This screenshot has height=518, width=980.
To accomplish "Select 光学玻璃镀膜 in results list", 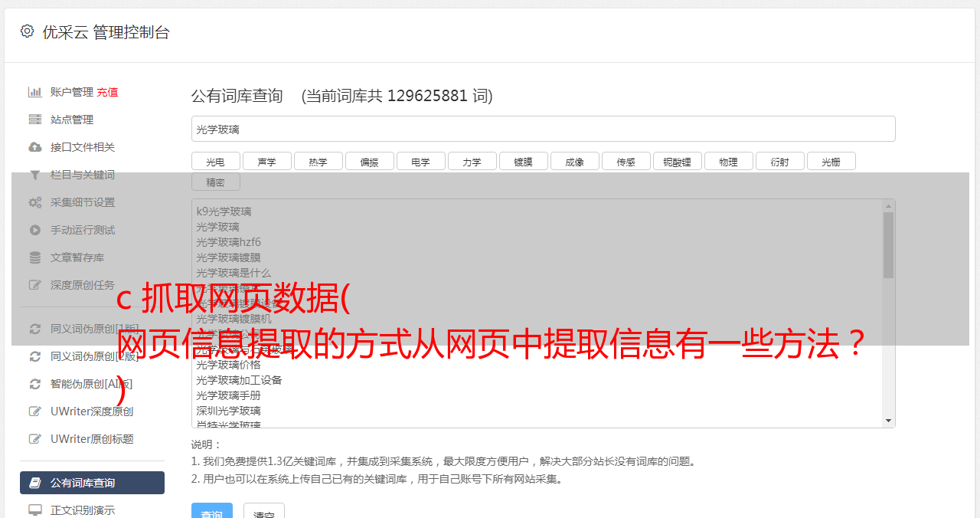I will point(228,257).
